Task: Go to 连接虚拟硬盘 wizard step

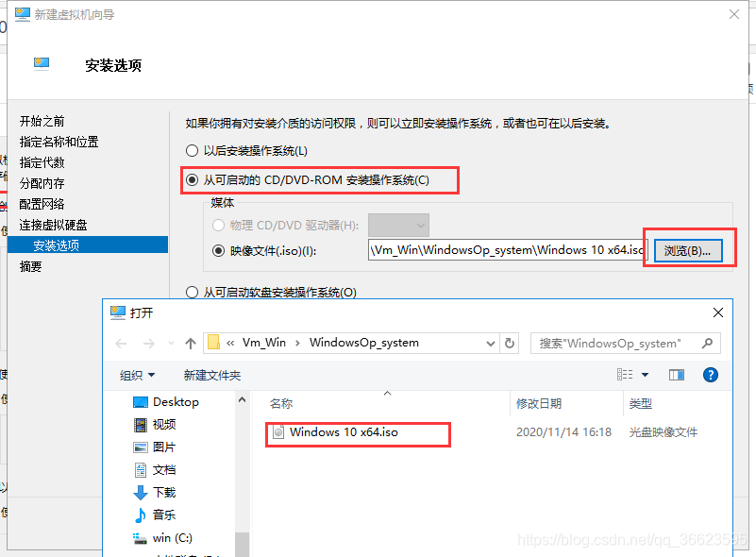Action: pyautogui.click(x=53, y=225)
